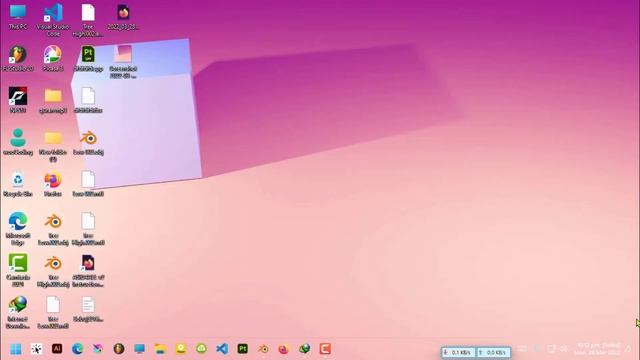Launch Camtasia from the green desktop shortcut
Image resolution: width=640 pixels, height=360 pixels.
pos(18,270)
